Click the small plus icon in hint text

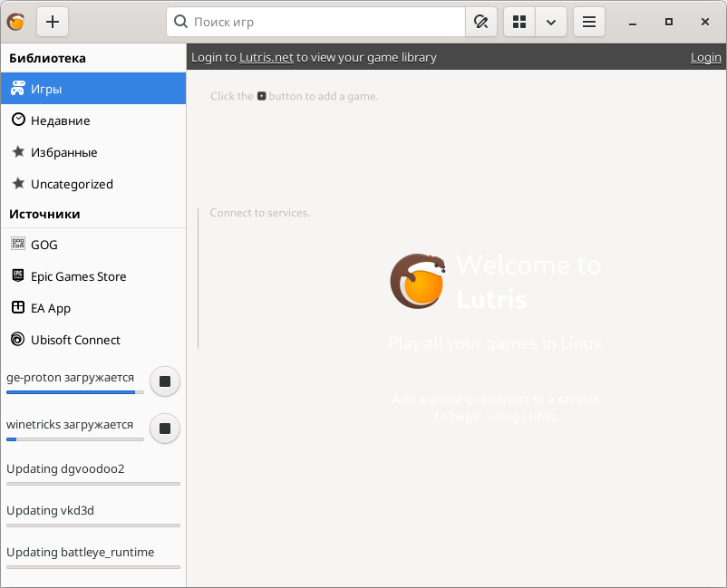point(261,96)
